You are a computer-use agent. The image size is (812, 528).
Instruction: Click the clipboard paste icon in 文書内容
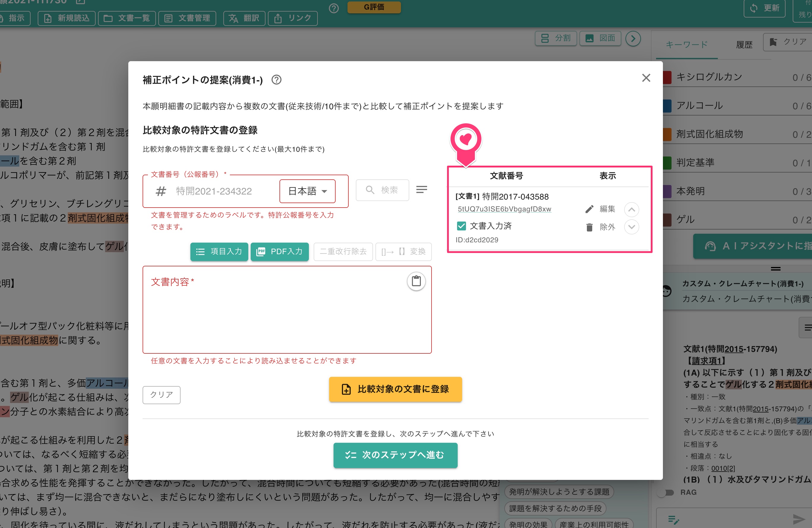416,281
